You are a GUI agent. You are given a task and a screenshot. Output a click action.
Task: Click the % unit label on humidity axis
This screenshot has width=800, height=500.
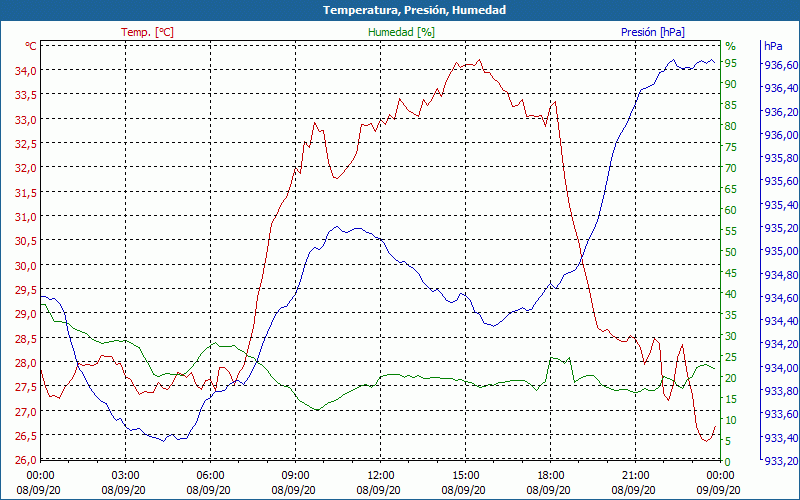pyautogui.click(x=731, y=46)
